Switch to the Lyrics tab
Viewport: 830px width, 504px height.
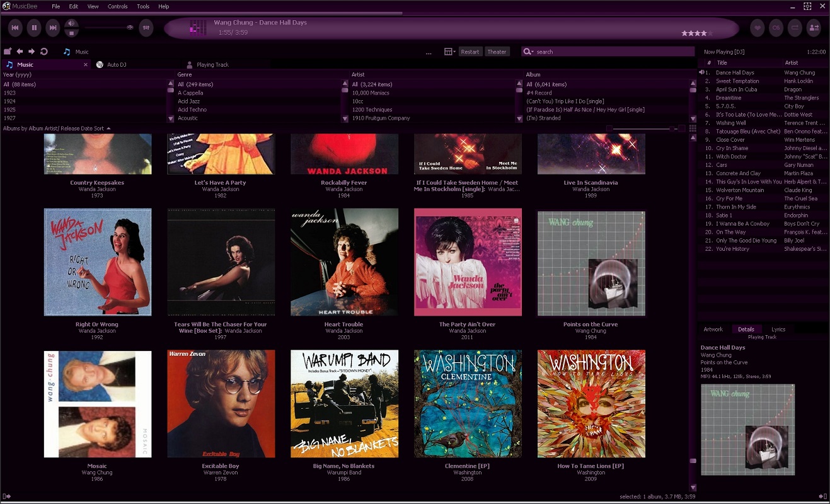point(778,329)
